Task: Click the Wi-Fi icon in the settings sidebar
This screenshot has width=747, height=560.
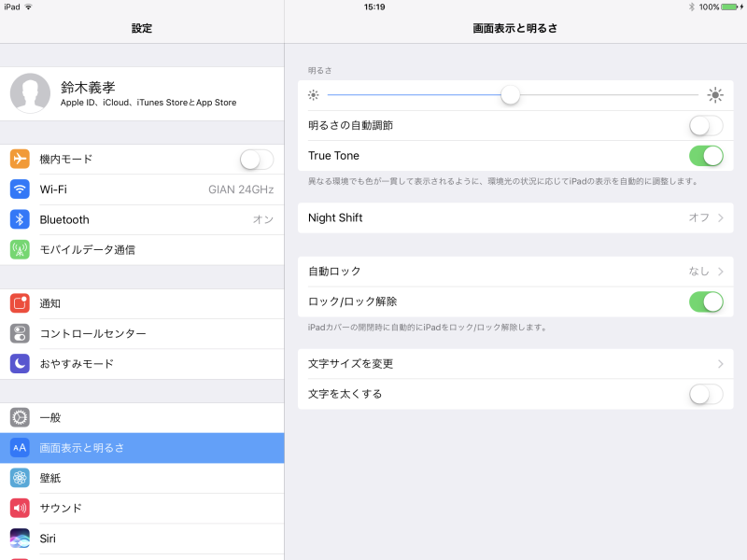Action: (19, 189)
